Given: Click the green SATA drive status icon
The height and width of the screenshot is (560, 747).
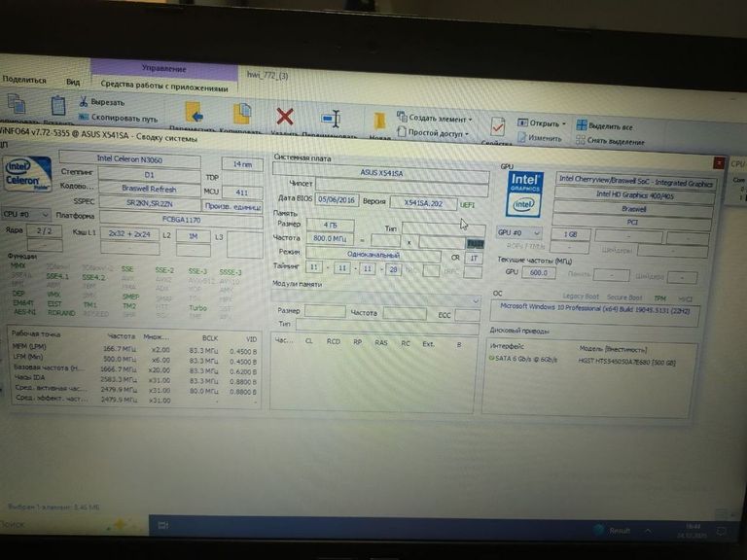Looking at the screenshot, I should click(x=491, y=358).
